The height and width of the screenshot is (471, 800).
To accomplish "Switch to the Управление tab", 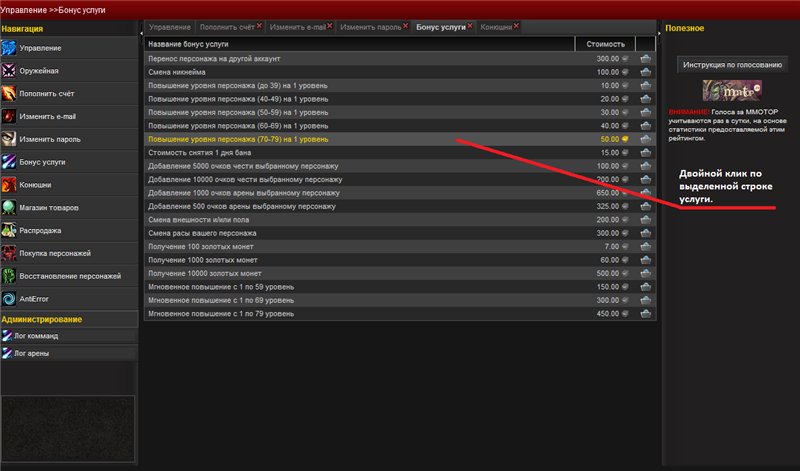I will 169,27.
